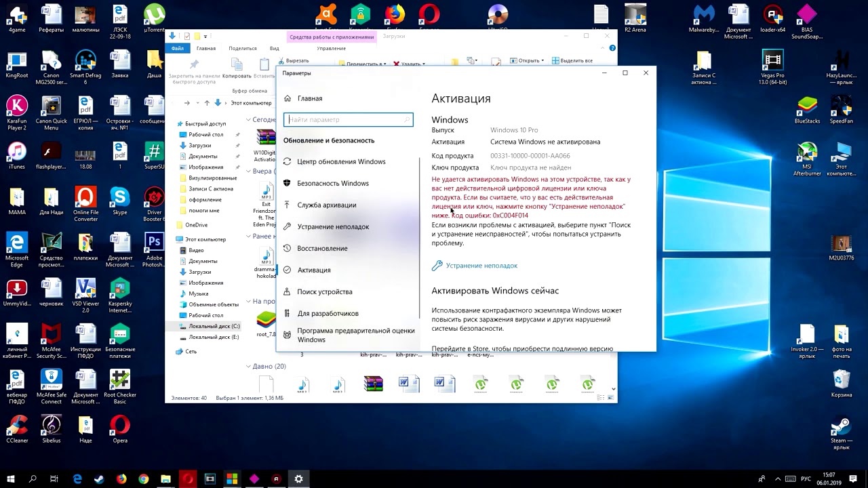Image resolution: width=868 pixels, height=488 pixels.
Task: Select the µTorrent desktop icon
Action: point(154,19)
